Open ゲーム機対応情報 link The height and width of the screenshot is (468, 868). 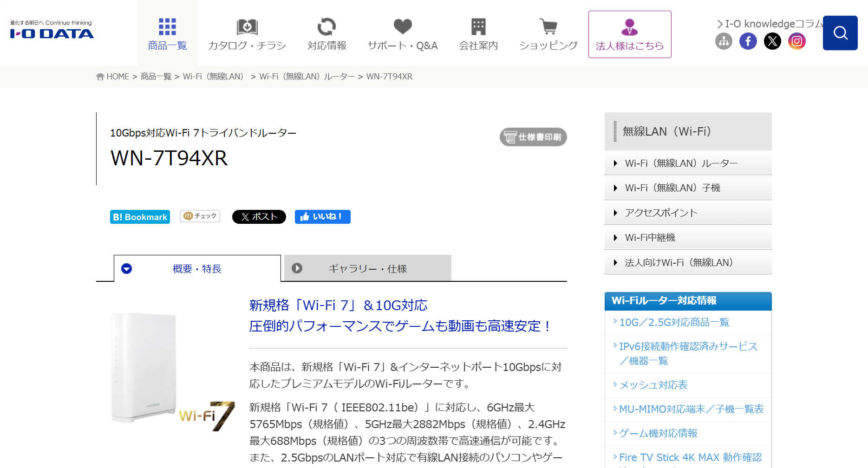point(658,433)
